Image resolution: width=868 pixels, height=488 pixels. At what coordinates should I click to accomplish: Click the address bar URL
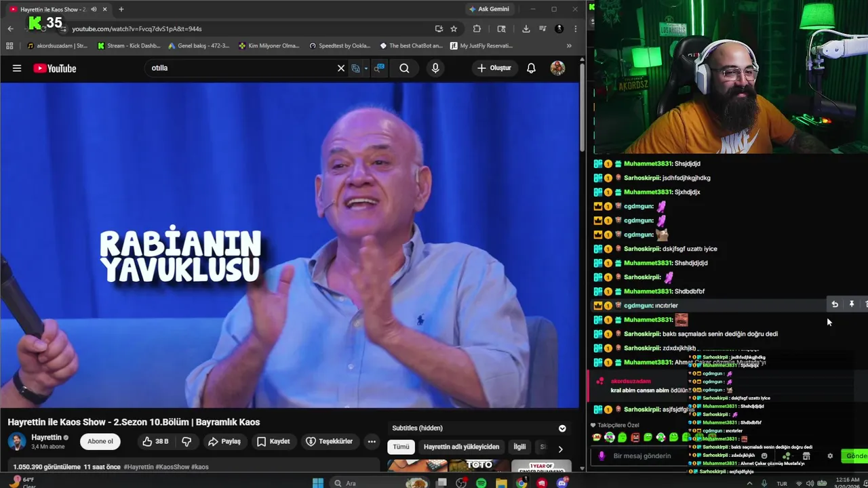137,28
